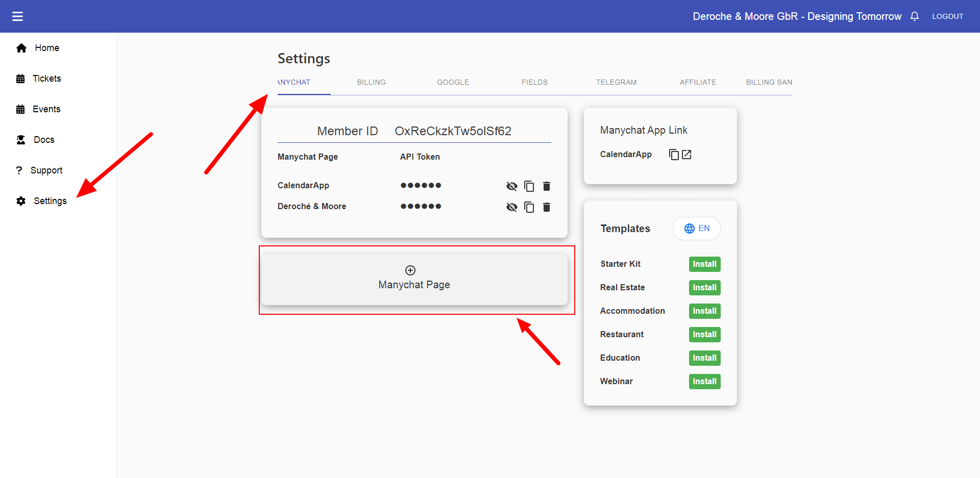Copy the CalendarApp Manychat App Link
980x478 pixels.
pos(674,154)
